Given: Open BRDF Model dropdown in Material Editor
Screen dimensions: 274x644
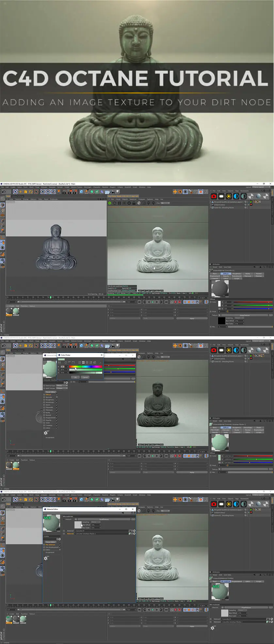Looking at the screenshot, I should (x=62, y=388).
